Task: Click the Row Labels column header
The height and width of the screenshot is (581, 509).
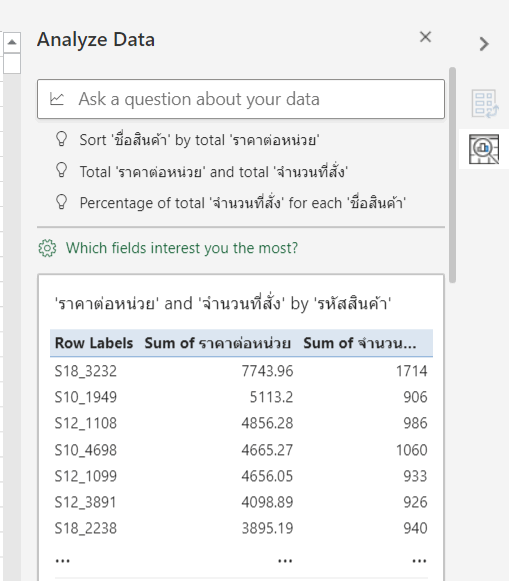Action: pyautogui.click(x=94, y=343)
